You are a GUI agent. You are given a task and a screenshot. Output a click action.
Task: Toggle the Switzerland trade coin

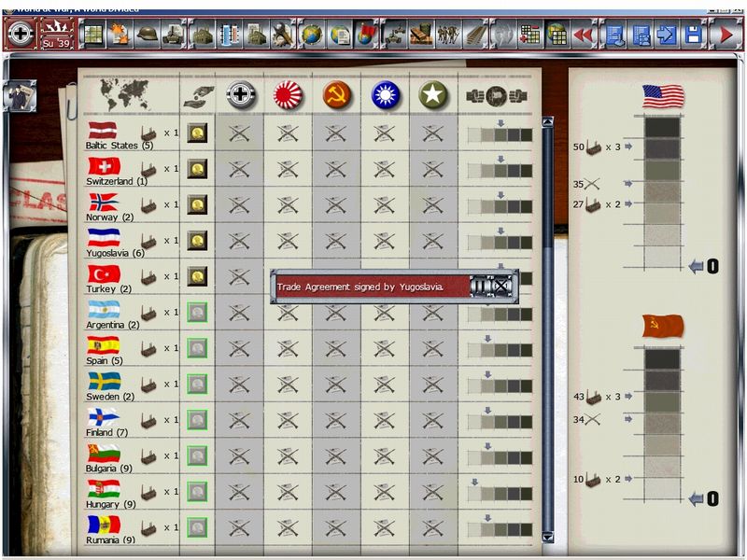click(197, 169)
